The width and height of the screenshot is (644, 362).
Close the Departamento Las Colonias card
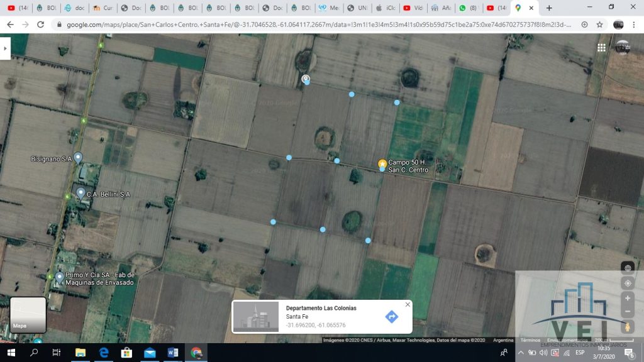(x=408, y=305)
